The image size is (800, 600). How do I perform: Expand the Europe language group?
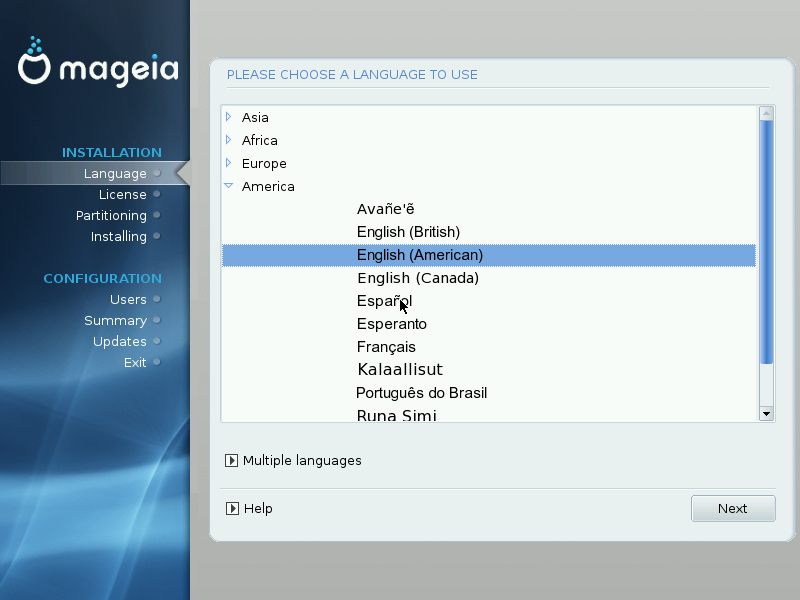pos(229,163)
